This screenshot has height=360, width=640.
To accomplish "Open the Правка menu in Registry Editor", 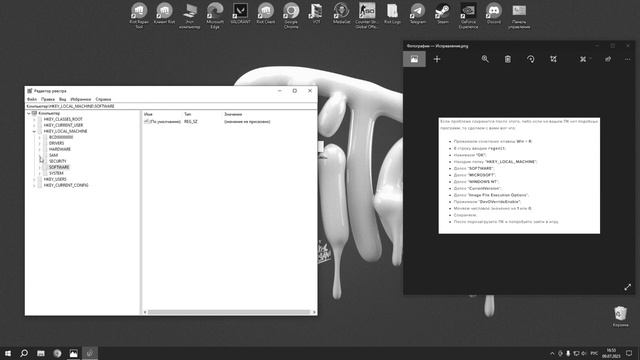I will [48, 99].
